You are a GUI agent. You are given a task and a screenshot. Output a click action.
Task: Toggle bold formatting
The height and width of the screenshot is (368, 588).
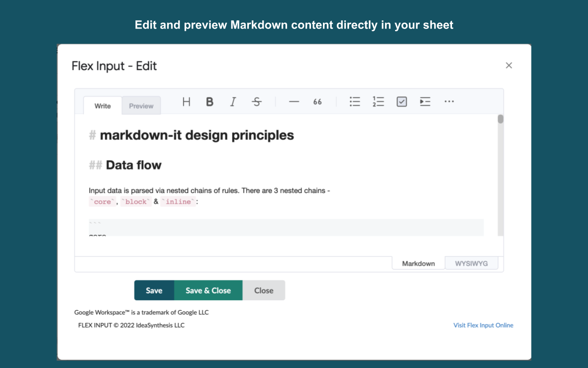[209, 102]
